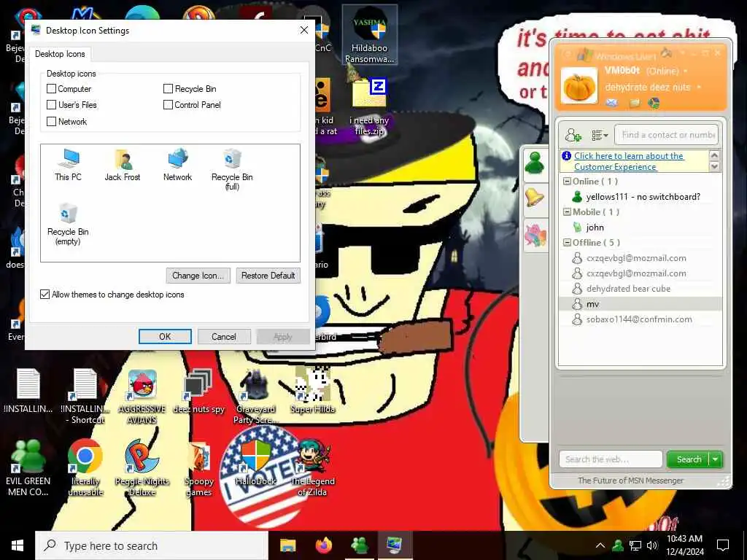Click the yellow folder icon under status message
Image resolution: width=747 pixels, height=560 pixels.
coord(634,103)
